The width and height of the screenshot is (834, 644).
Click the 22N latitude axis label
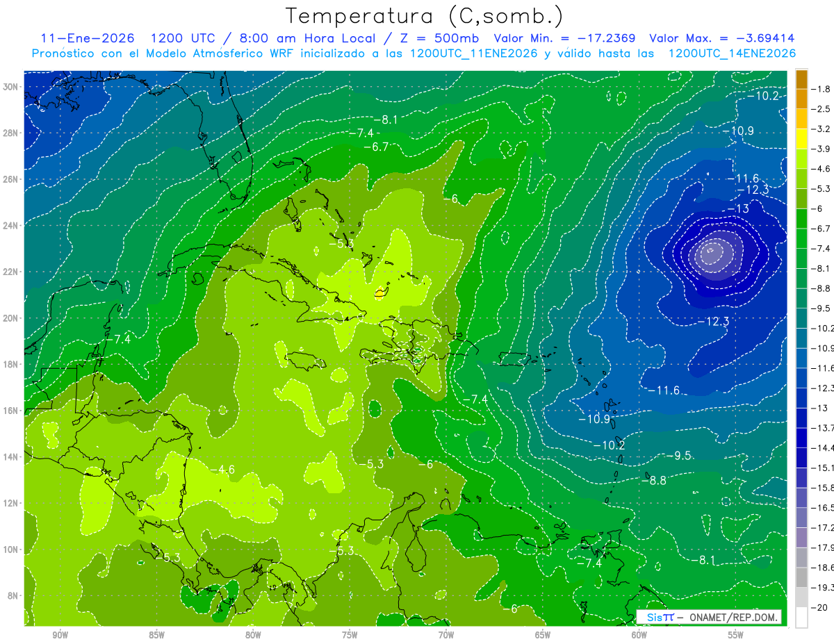11,272
